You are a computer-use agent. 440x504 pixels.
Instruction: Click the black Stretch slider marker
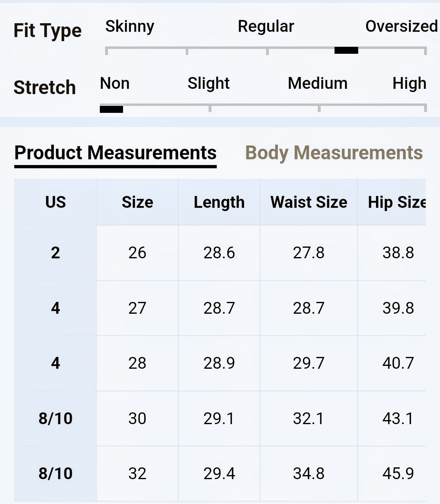click(111, 109)
